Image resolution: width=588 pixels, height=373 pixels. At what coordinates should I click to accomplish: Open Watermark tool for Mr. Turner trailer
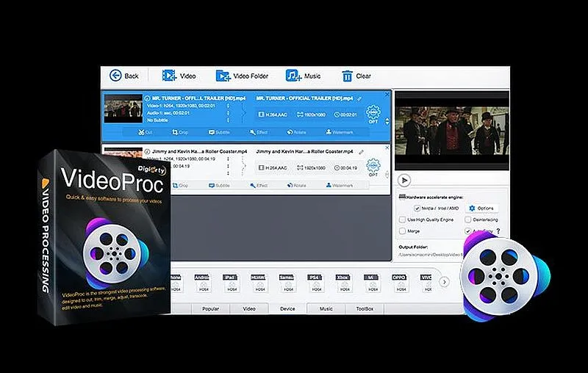coord(340,132)
